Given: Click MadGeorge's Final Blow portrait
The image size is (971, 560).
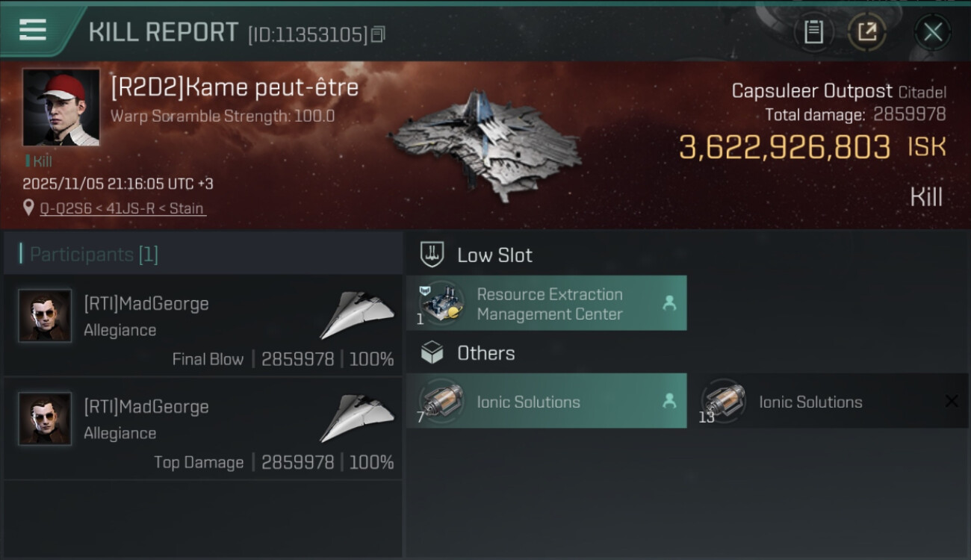Looking at the screenshot, I should pyautogui.click(x=45, y=316).
